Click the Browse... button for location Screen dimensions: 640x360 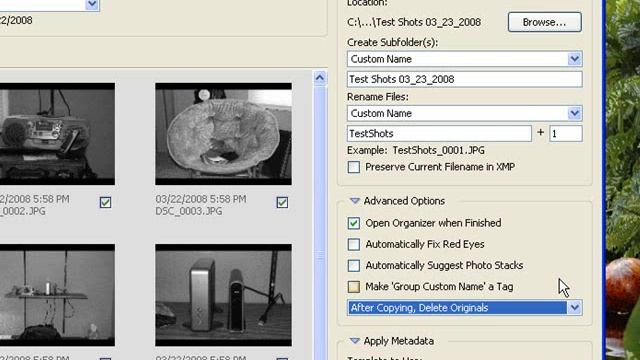point(544,22)
